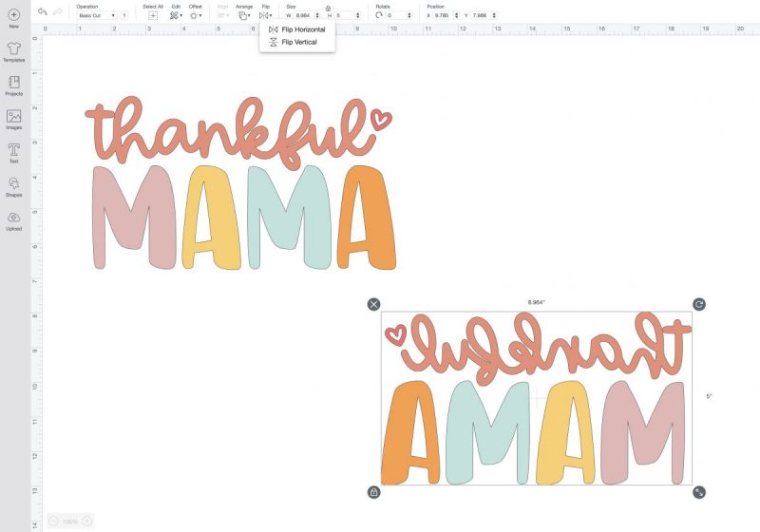
Task: Edit the Width size field
Action: tap(304, 15)
